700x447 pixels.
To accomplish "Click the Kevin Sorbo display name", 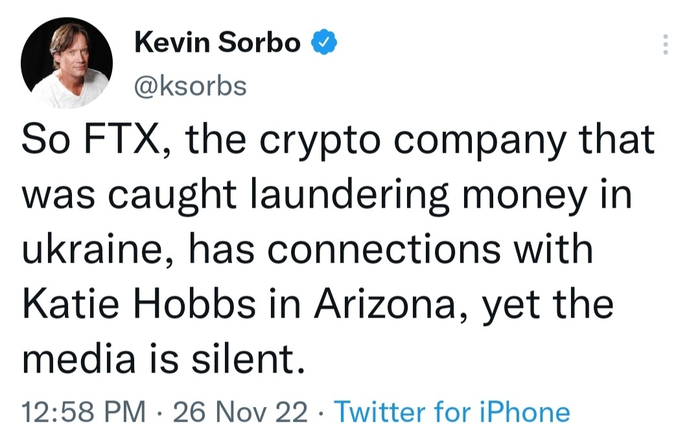I will coord(219,44).
